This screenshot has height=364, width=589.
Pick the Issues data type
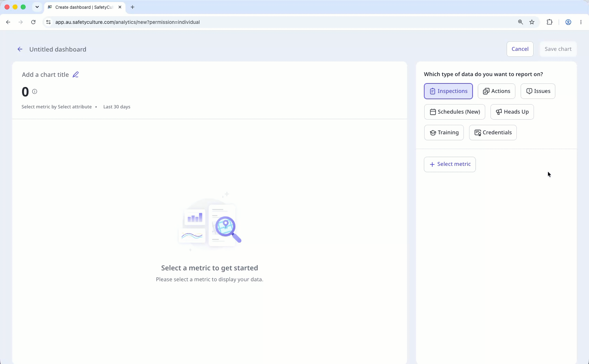point(538,91)
